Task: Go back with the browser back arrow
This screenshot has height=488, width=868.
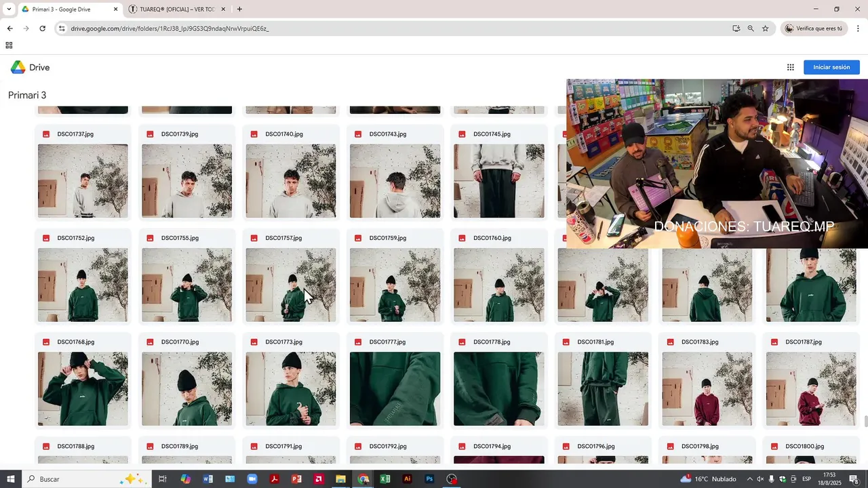Action: pos(9,28)
